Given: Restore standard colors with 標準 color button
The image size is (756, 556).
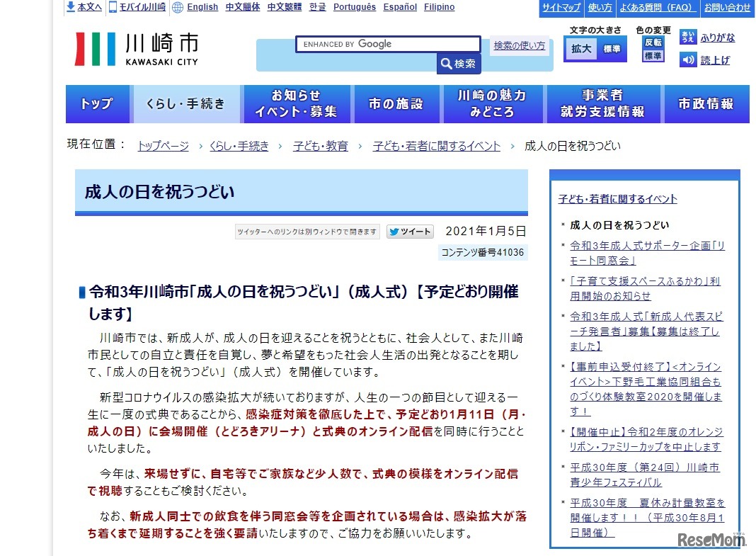Looking at the screenshot, I should [x=653, y=56].
